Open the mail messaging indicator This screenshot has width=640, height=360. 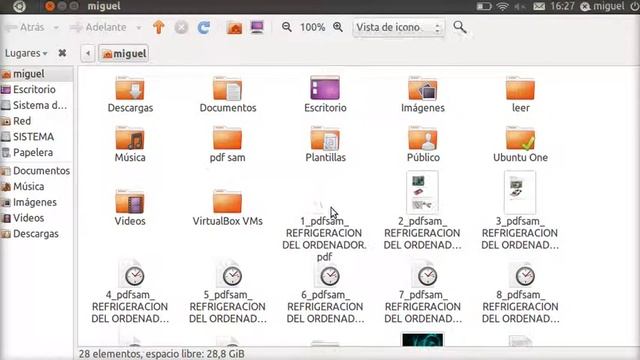coord(539,6)
